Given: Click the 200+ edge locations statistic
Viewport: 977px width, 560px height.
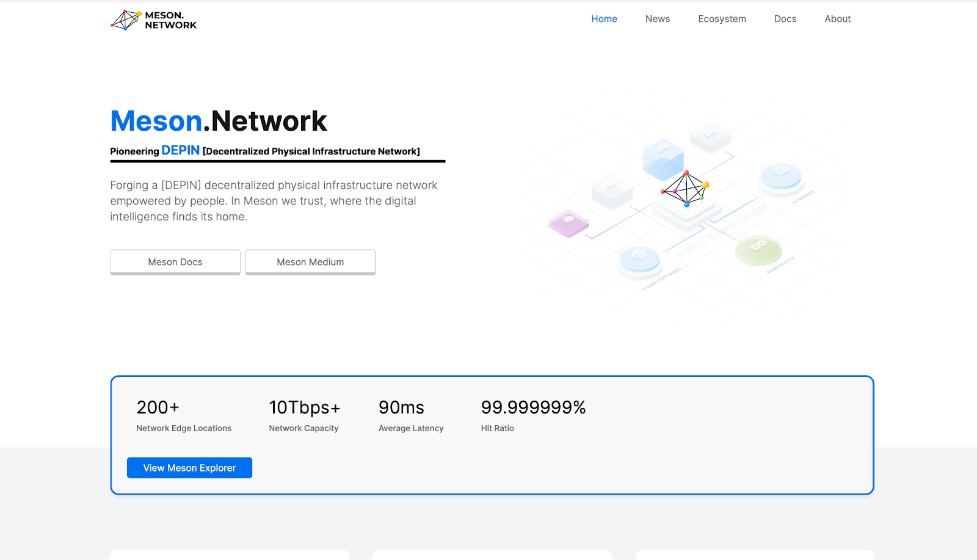Looking at the screenshot, I should coord(158,407).
